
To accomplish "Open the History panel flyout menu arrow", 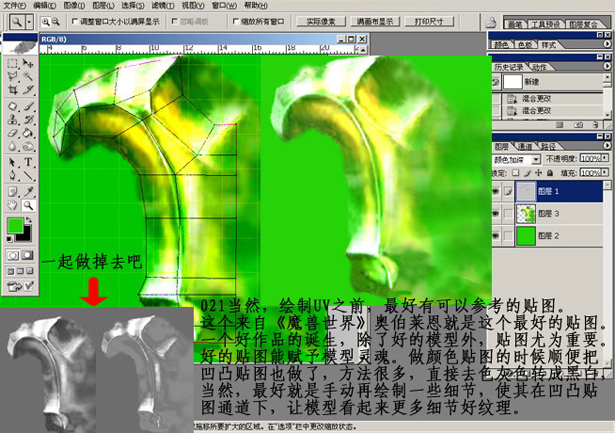I will click(607, 66).
